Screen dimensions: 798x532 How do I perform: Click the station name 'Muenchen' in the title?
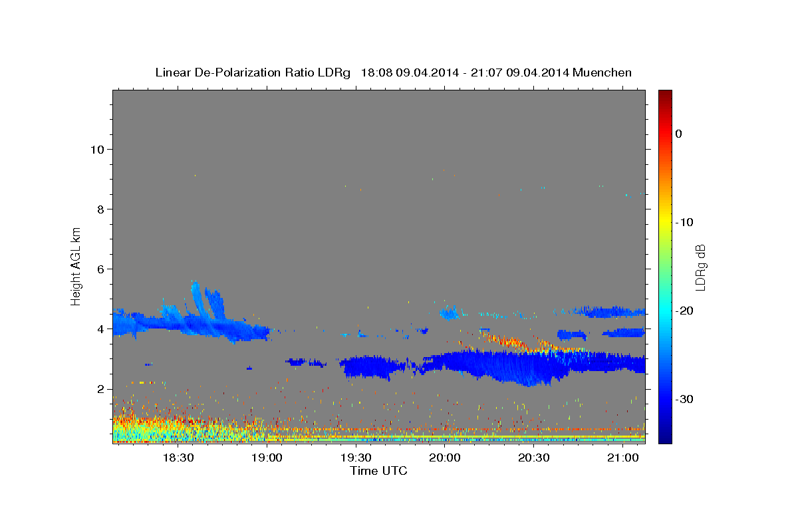point(602,72)
